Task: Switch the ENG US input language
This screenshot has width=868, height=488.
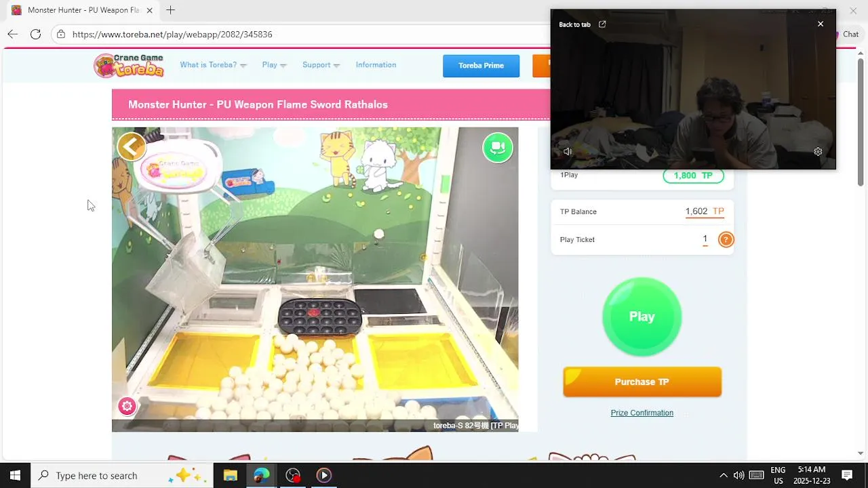Action: coord(778,475)
